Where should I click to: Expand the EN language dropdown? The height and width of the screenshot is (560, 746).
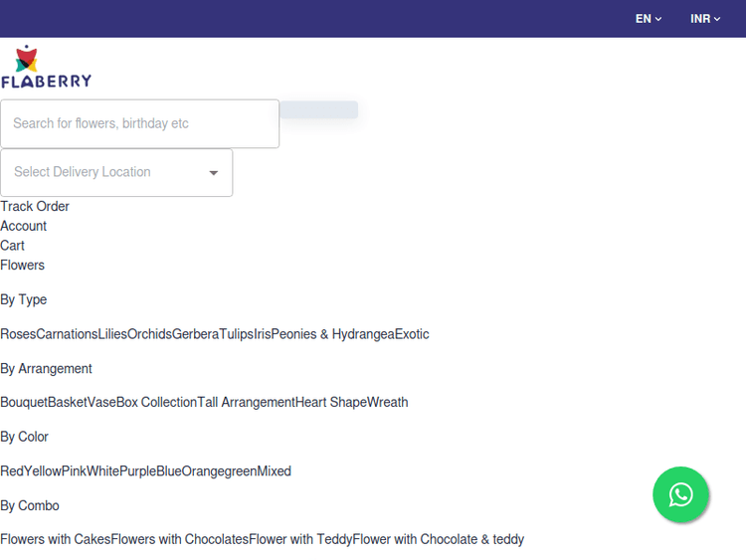[x=649, y=19]
